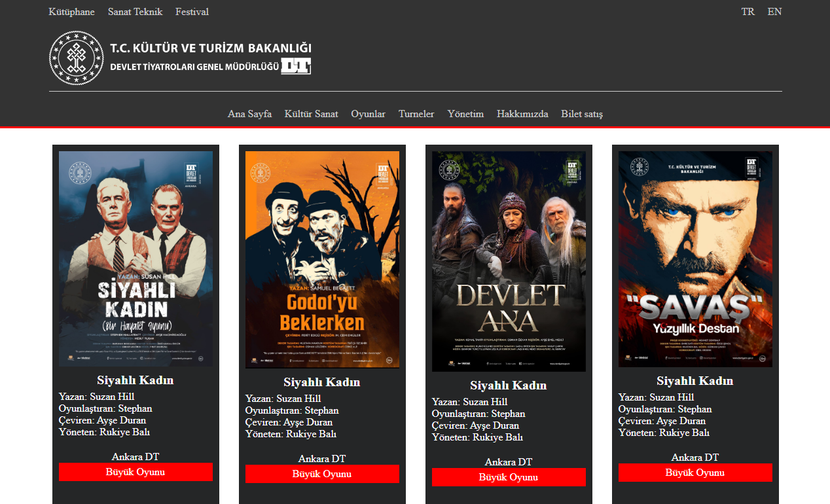Switch the site language to TR
Image resolution: width=830 pixels, height=504 pixels.
tap(748, 12)
